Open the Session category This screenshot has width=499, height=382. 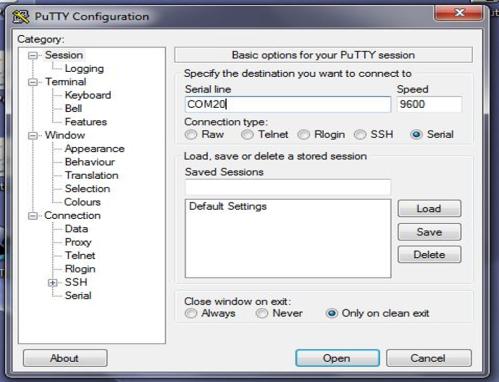[64, 55]
